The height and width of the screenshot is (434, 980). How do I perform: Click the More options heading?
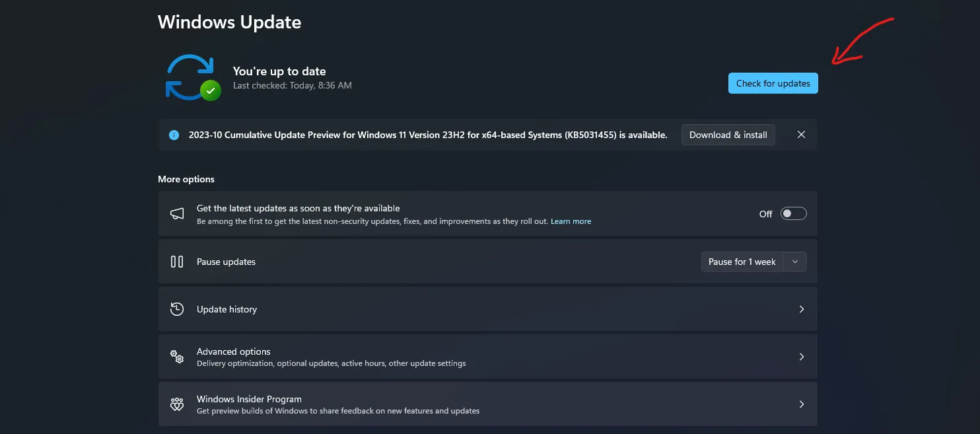click(186, 179)
